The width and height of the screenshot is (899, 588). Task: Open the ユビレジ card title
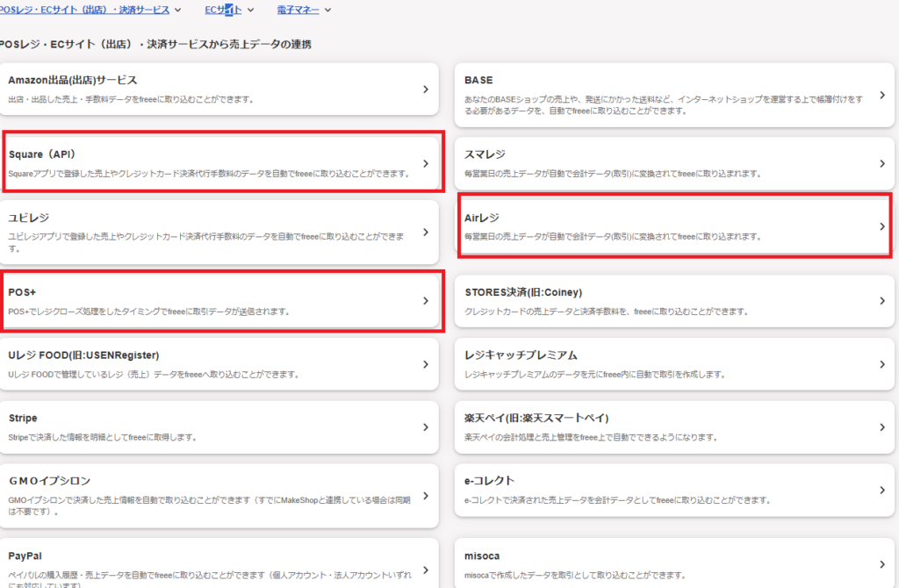click(29, 218)
